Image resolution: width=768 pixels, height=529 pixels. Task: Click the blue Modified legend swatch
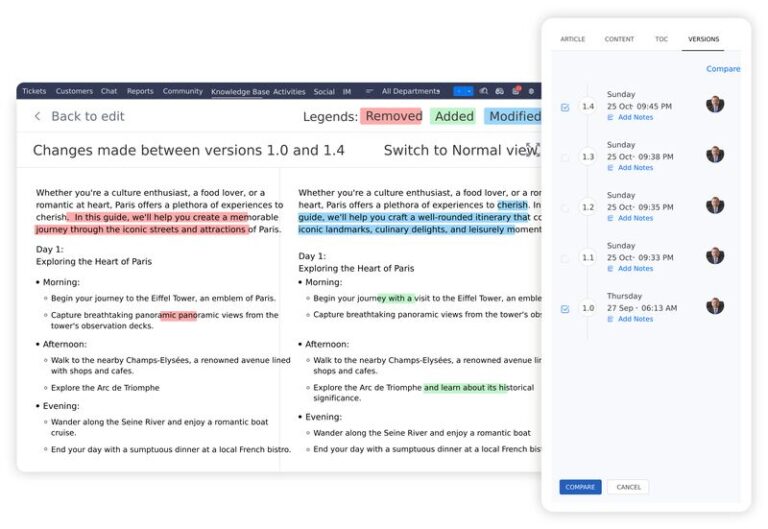point(513,116)
